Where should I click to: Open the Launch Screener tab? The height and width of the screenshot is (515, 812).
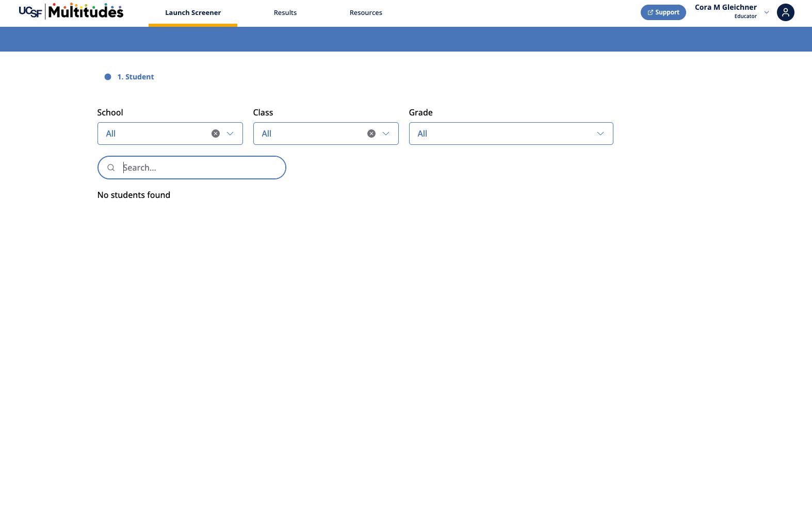click(193, 13)
